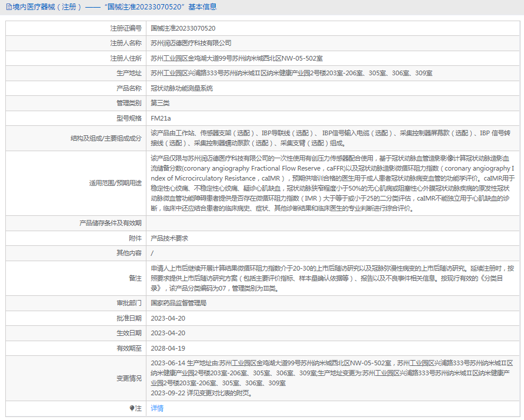Click the 注册证编号 row label
The width and height of the screenshot is (524, 420).
pos(126,28)
